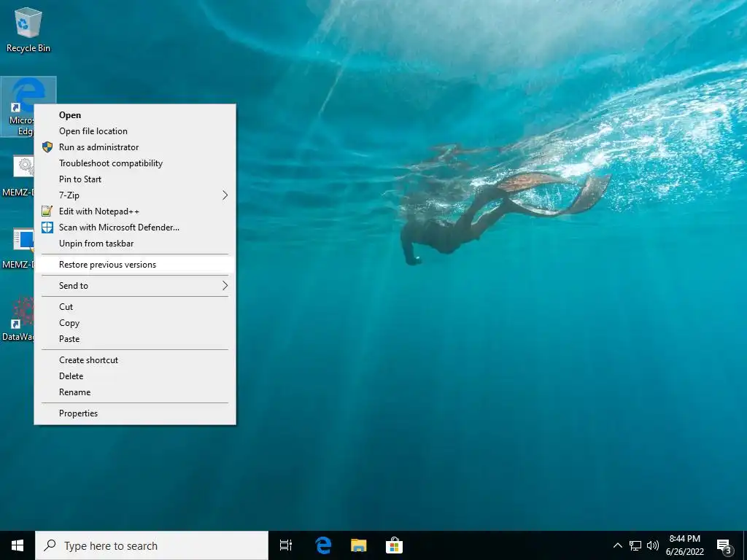Click the taskbar search box
This screenshot has width=747, height=560.
152,545
